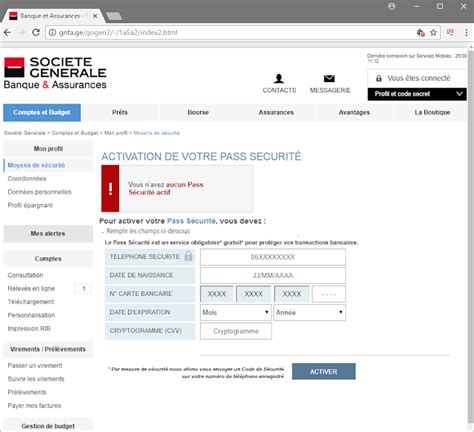
Task: Open Suivre les virements link
Action: pos(36,379)
